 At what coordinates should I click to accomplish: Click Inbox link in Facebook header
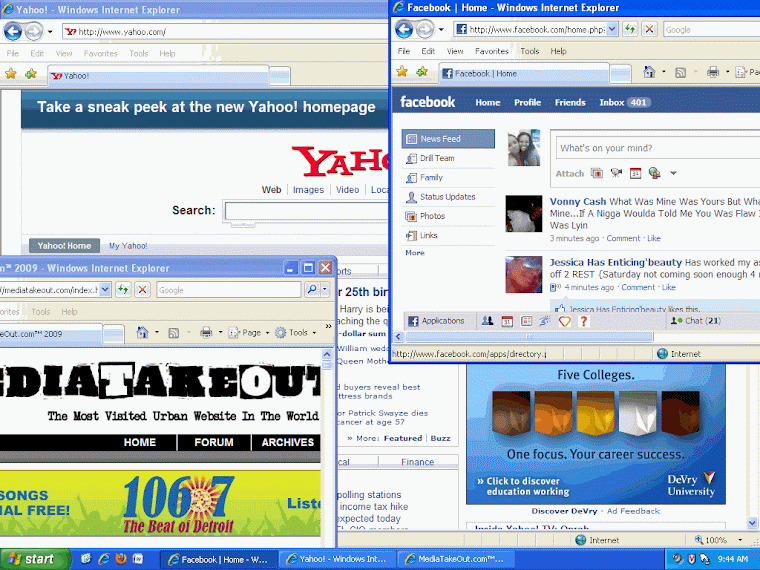611,102
